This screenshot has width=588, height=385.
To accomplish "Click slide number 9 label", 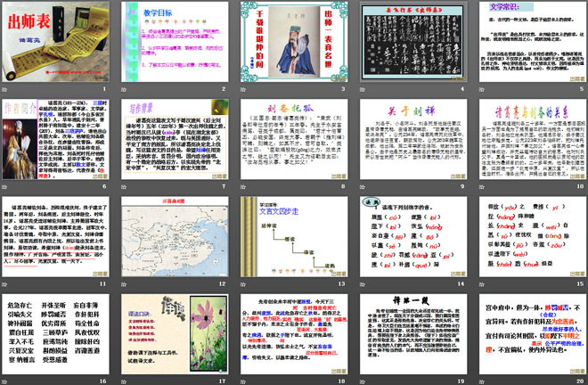I will [x=462, y=186].
